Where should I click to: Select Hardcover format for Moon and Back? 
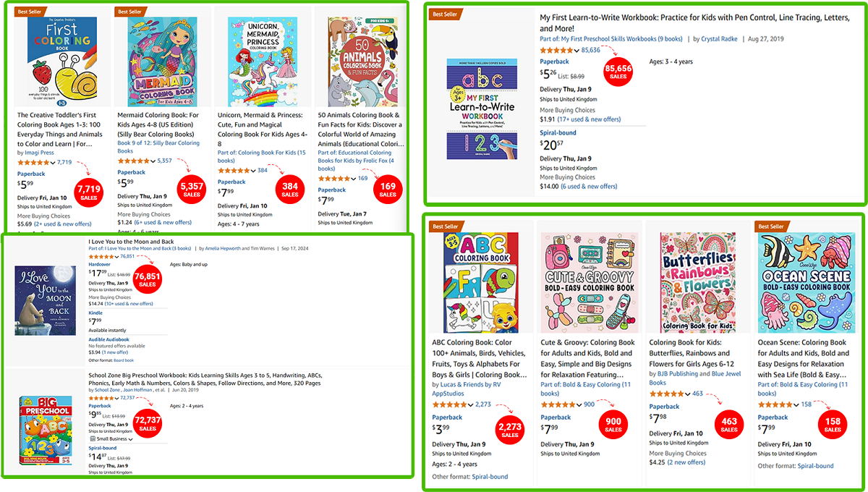100,265
